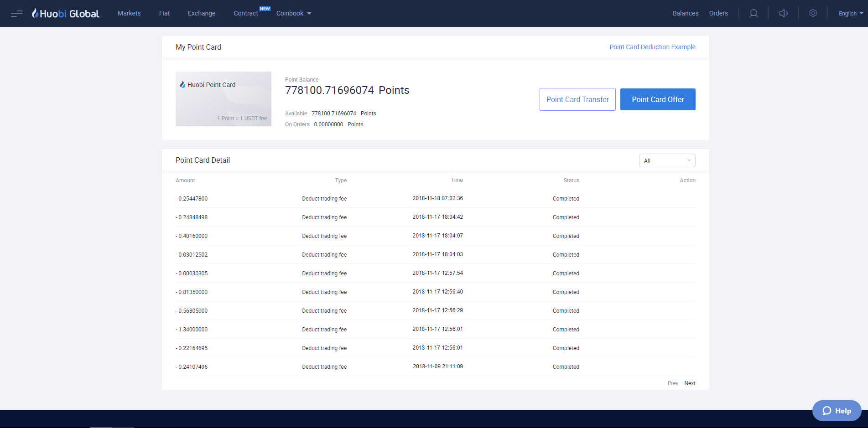Click Completed status for -0.25447800 row
Image resolution: width=868 pixels, height=428 pixels.
tap(566, 199)
